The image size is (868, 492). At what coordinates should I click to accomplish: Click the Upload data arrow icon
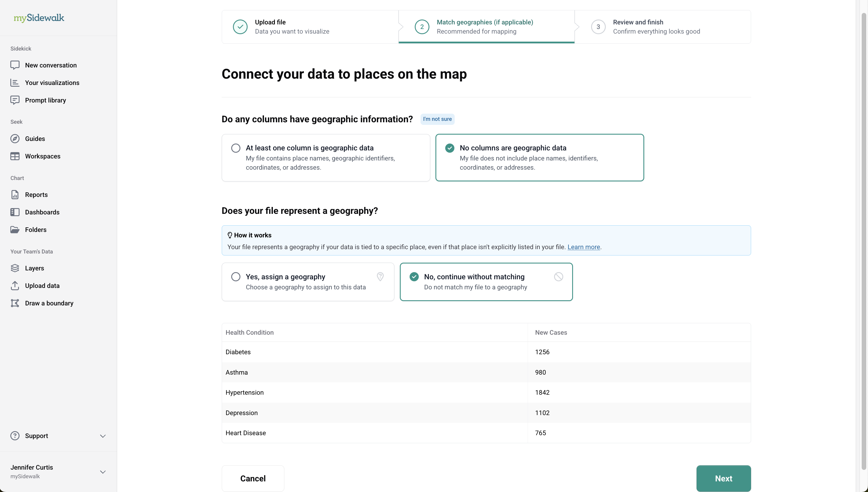15,286
